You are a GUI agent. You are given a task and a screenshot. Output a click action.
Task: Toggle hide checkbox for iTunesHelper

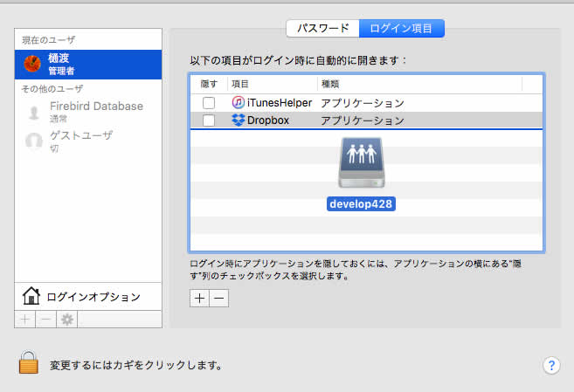(208, 103)
